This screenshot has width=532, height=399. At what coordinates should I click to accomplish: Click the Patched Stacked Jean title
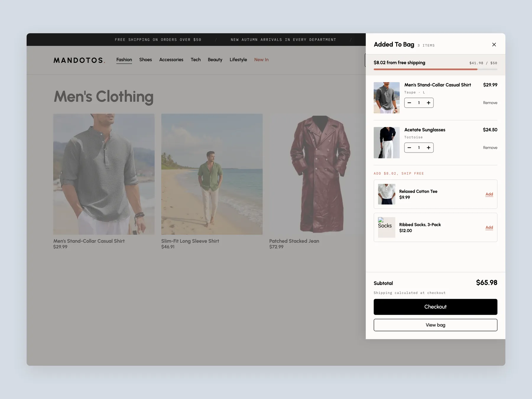pos(294,241)
